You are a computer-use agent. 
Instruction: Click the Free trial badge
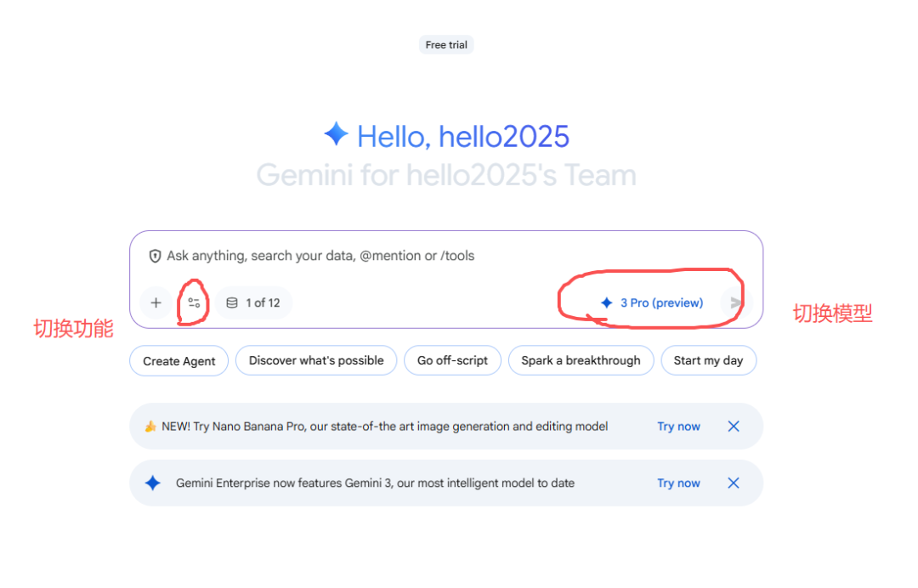tap(446, 45)
